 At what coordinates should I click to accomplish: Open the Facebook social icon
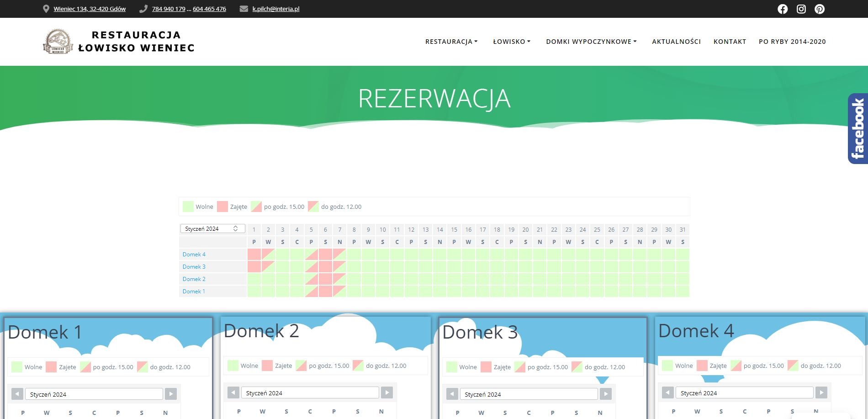coord(782,9)
